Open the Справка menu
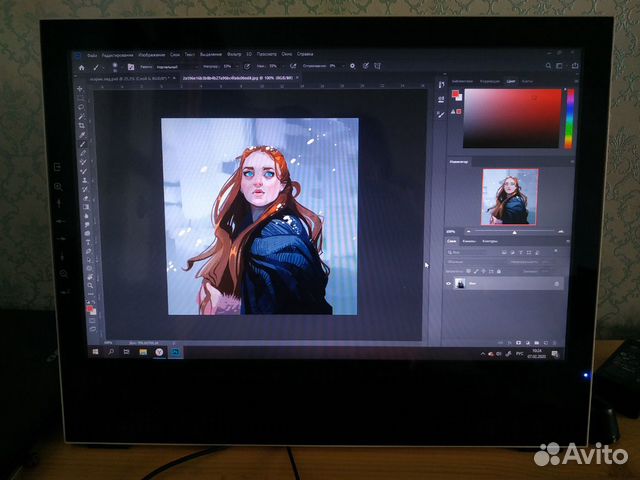The image size is (640, 480). pos(305,54)
